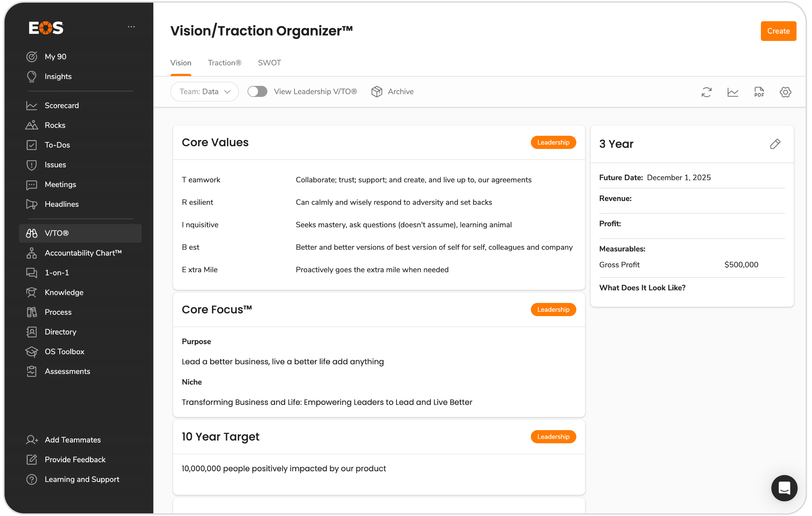
Task: Click the Archive box icon
Action: click(x=377, y=92)
